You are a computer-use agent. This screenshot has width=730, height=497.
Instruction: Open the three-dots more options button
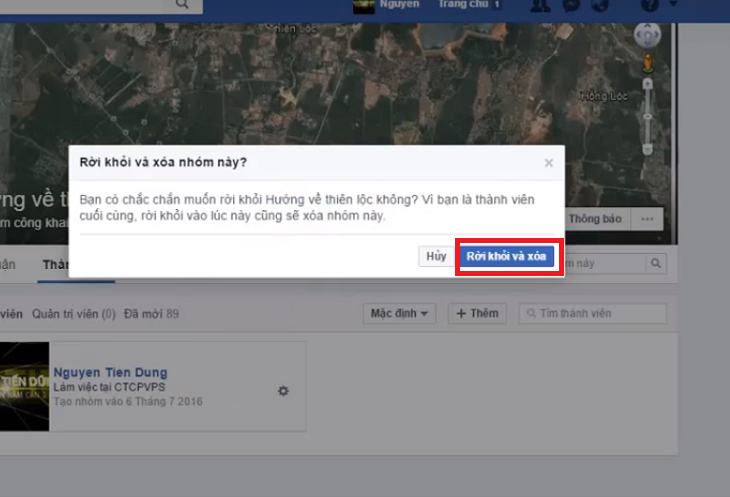coord(647,219)
